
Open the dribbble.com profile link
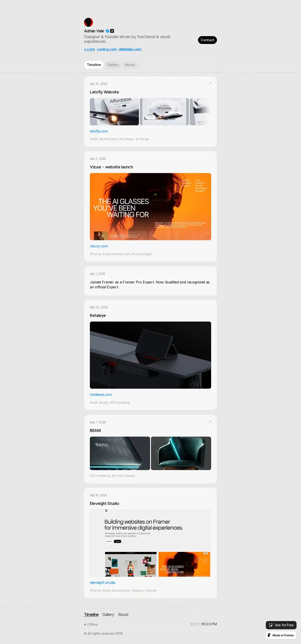[130, 50]
